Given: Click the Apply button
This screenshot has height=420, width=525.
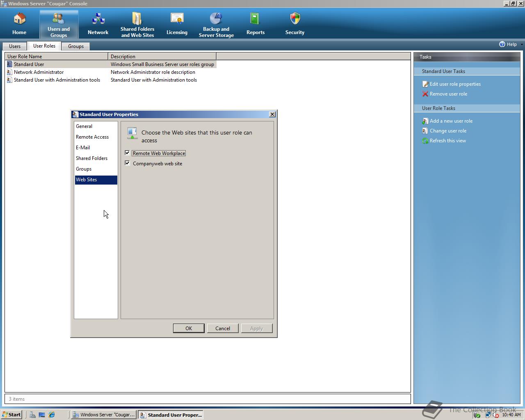Looking at the screenshot, I should point(257,329).
